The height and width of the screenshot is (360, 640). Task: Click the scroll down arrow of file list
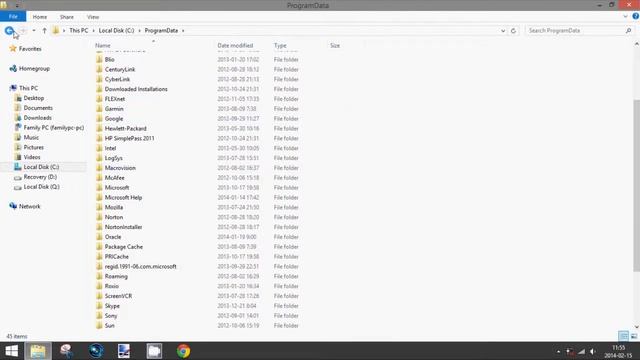pyautogui.click(x=636, y=327)
